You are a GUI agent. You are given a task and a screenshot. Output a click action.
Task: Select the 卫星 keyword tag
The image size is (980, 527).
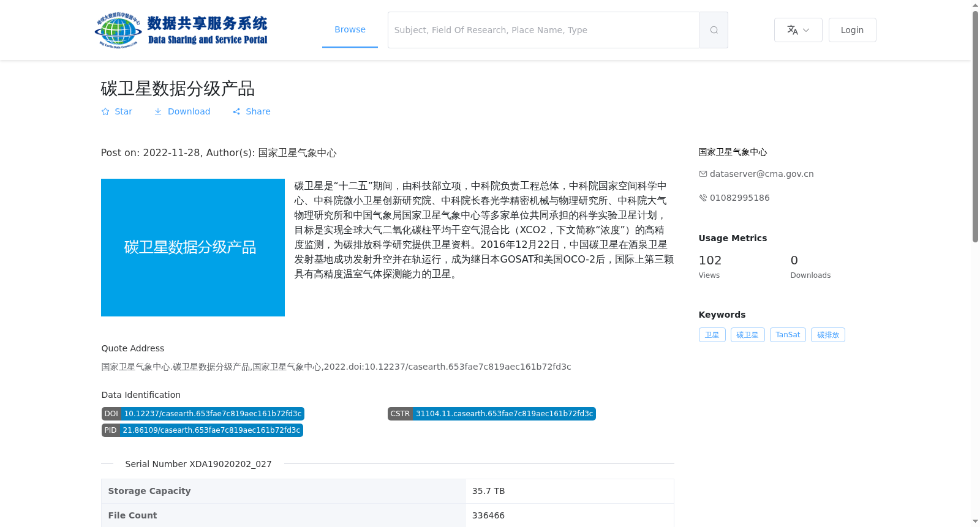tap(712, 335)
